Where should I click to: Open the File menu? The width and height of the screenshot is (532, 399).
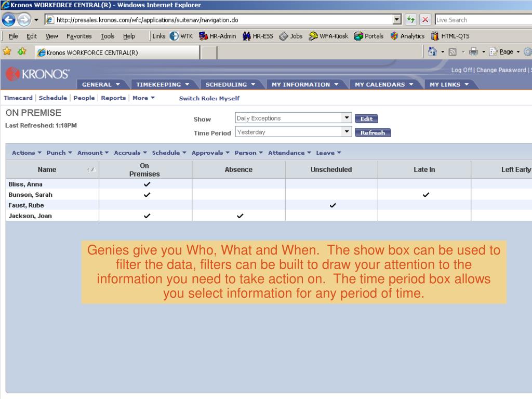click(x=13, y=36)
